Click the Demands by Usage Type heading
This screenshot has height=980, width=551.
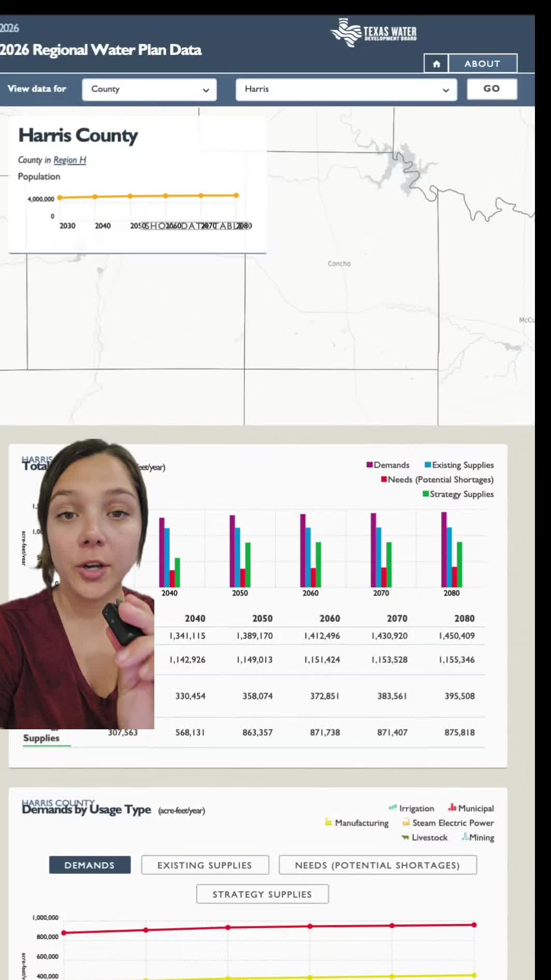point(86,810)
